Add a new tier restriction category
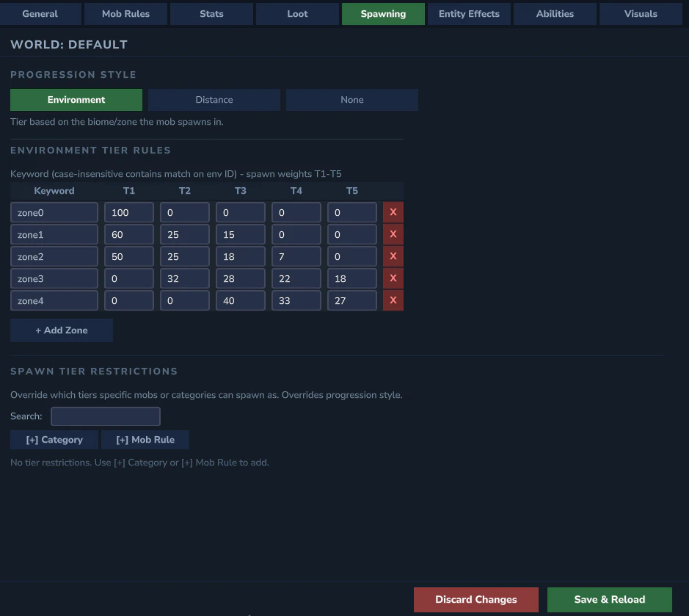Viewport: 689px width, 616px height. tap(54, 439)
